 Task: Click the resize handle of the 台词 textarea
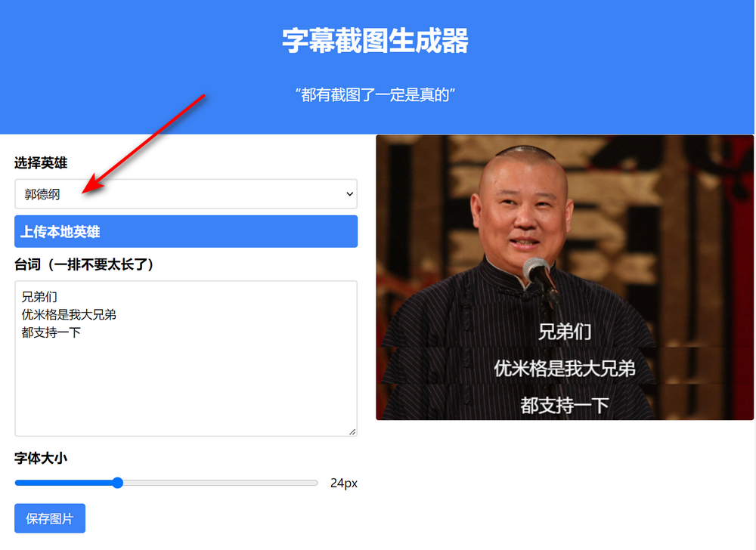tap(352, 431)
